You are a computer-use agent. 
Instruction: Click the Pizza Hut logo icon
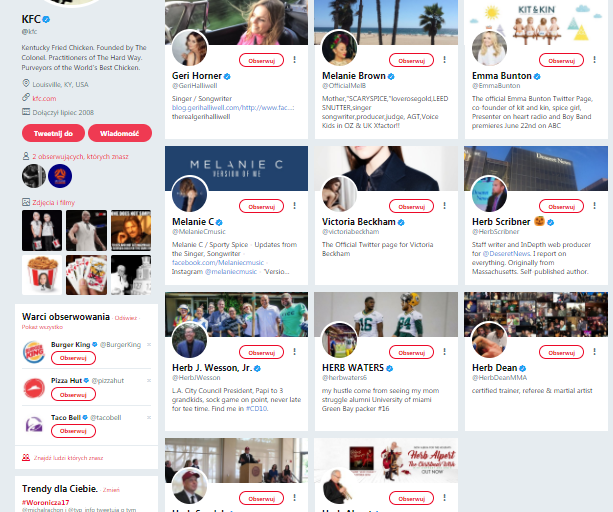[x=33, y=388]
